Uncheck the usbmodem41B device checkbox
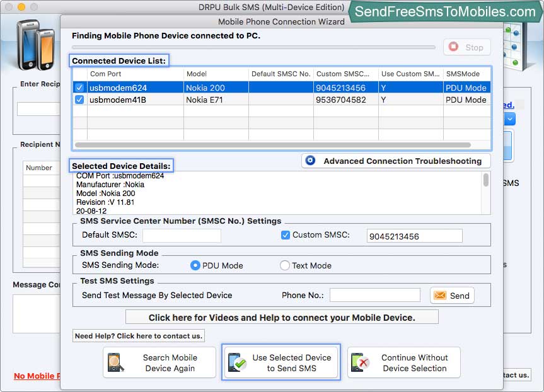Image resolution: width=544 pixels, height=392 pixels. (79, 100)
